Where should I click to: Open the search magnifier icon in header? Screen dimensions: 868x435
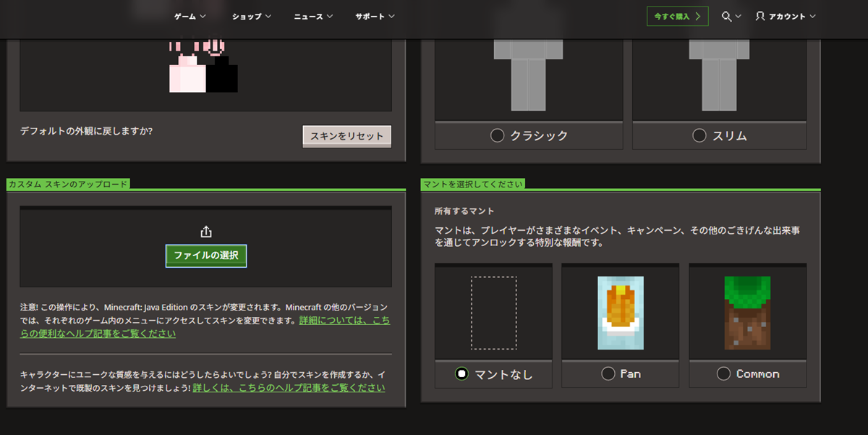tap(726, 16)
